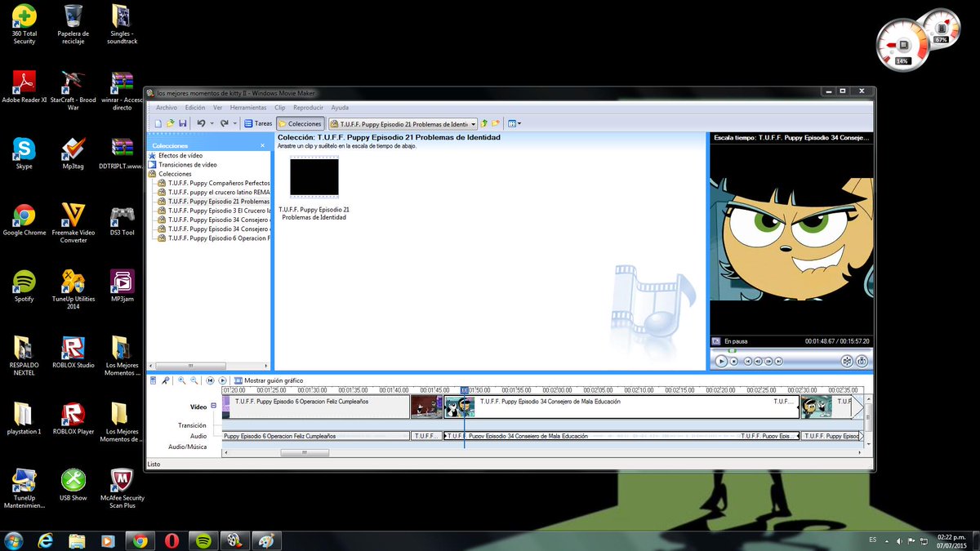The image size is (980, 551).
Task: Open the Edición menu
Action: 195,107
